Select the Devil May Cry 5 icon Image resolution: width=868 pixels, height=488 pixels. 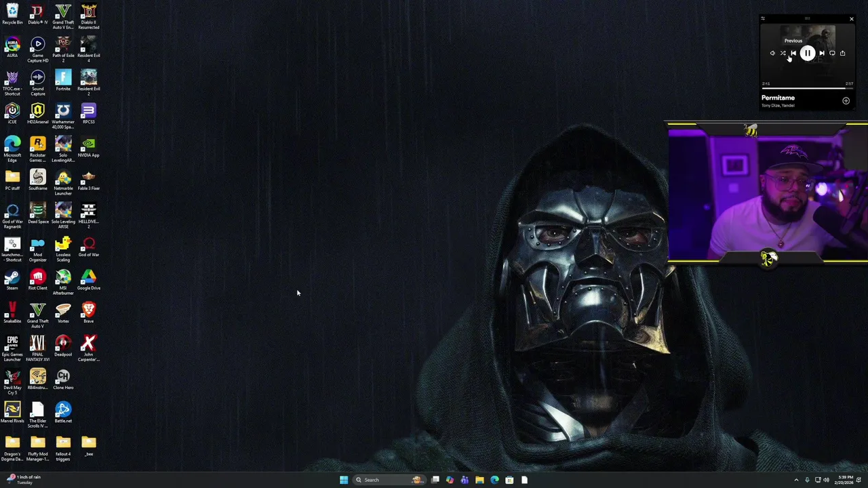coord(12,382)
